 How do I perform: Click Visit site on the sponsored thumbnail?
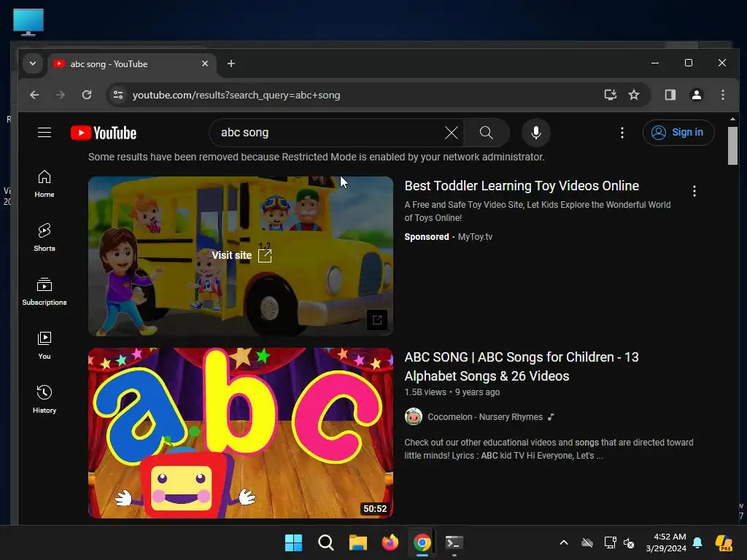coord(241,255)
